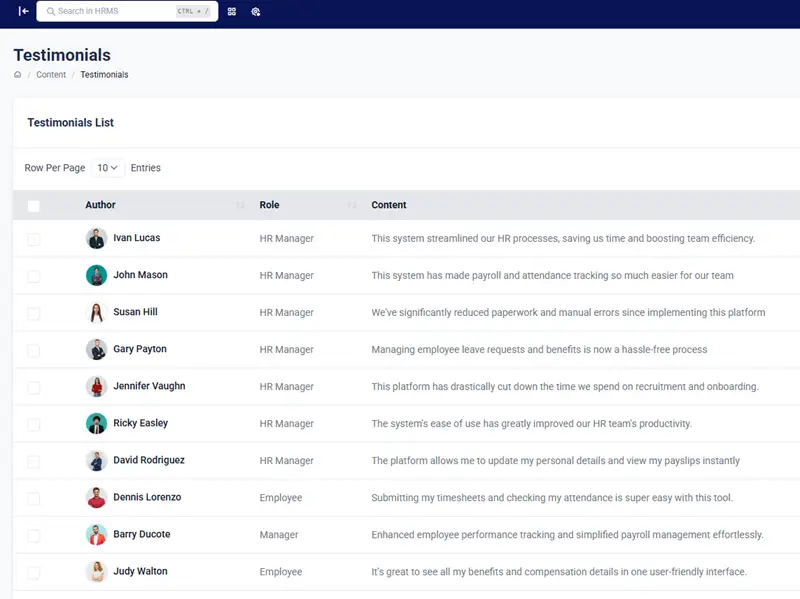Image resolution: width=800 pixels, height=599 pixels.
Task: Tick the select-all checkbox in table header
Action: pyautogui.click(x=34, y=206)
